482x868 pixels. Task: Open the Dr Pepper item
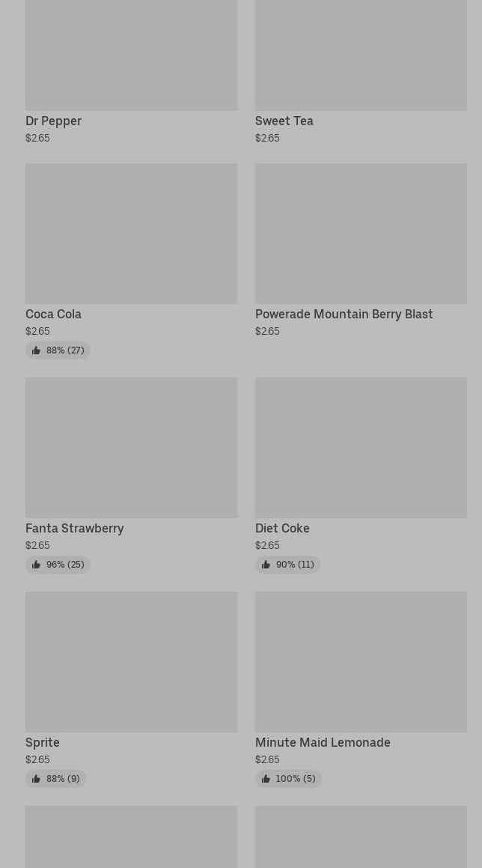click(54, 121)
